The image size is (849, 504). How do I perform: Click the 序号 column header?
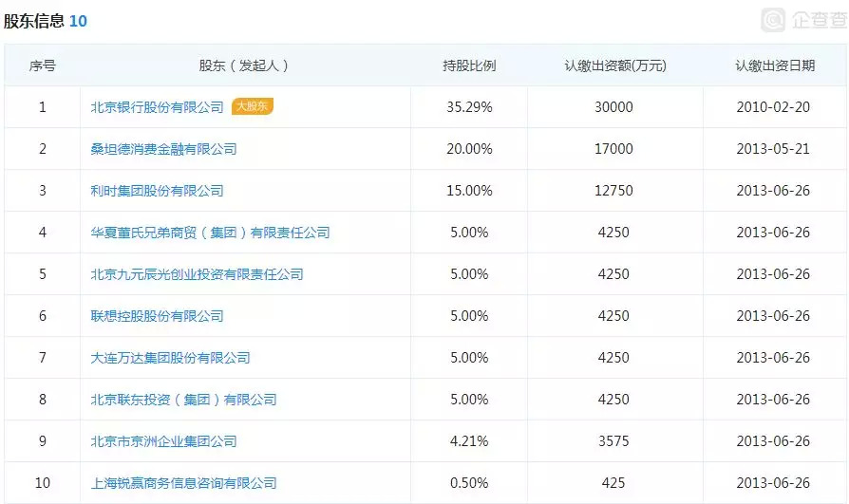point(42,65)
